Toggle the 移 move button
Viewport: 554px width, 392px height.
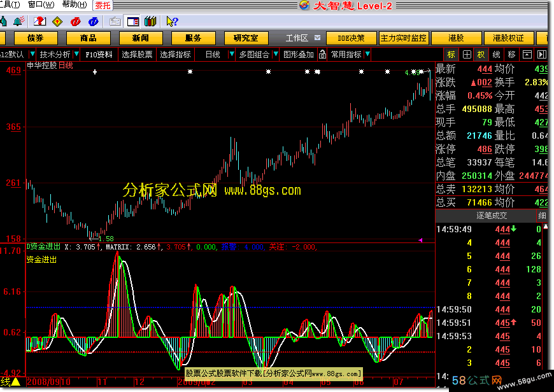(511, 54)
